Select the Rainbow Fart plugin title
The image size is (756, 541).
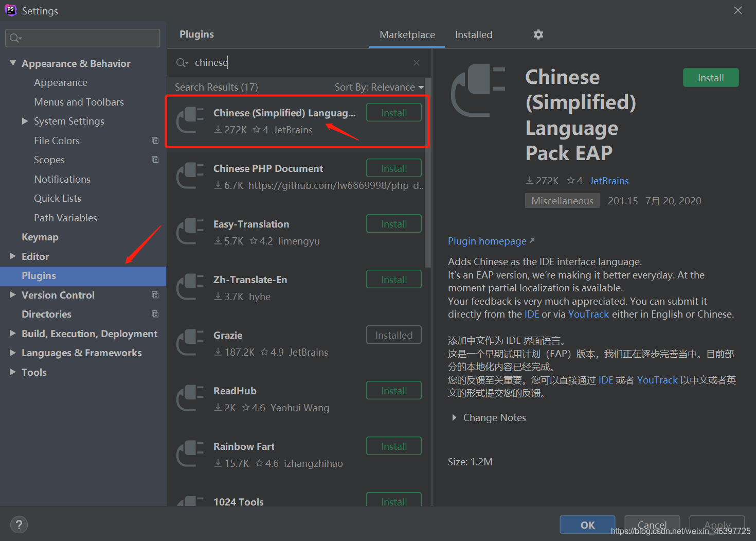click(244, 447)
